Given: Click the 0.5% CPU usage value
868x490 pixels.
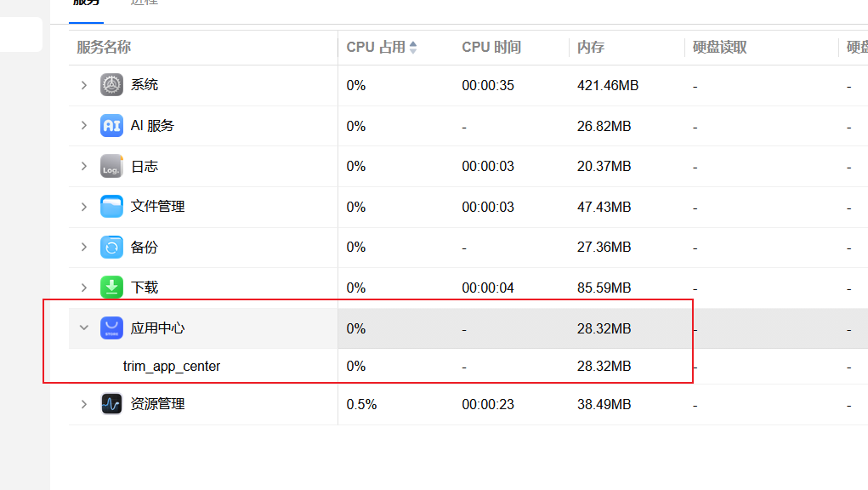Looking at the screenshot, I should [x=361, y=404].
